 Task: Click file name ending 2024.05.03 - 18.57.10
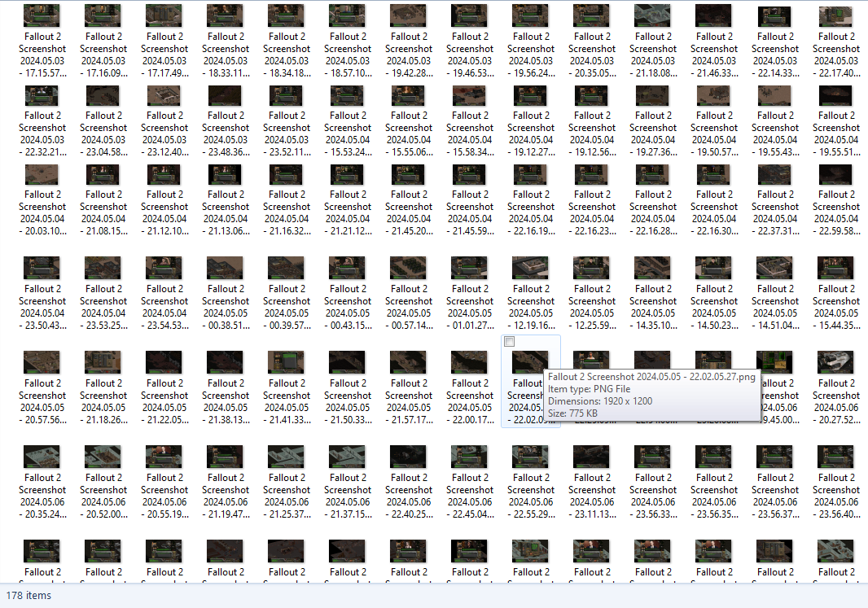348,55
